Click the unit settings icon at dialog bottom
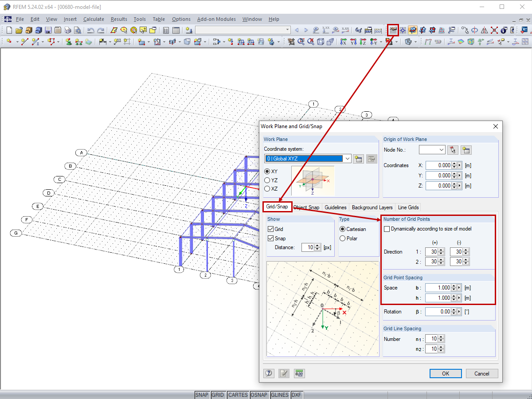532x399 pixels. tap(299, 373)
